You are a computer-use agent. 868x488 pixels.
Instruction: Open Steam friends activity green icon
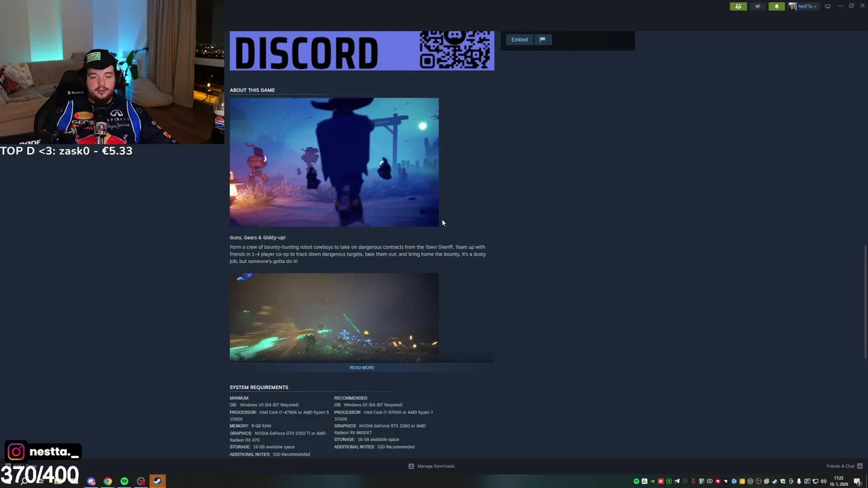pyautogui.click(x=738, y=6)
